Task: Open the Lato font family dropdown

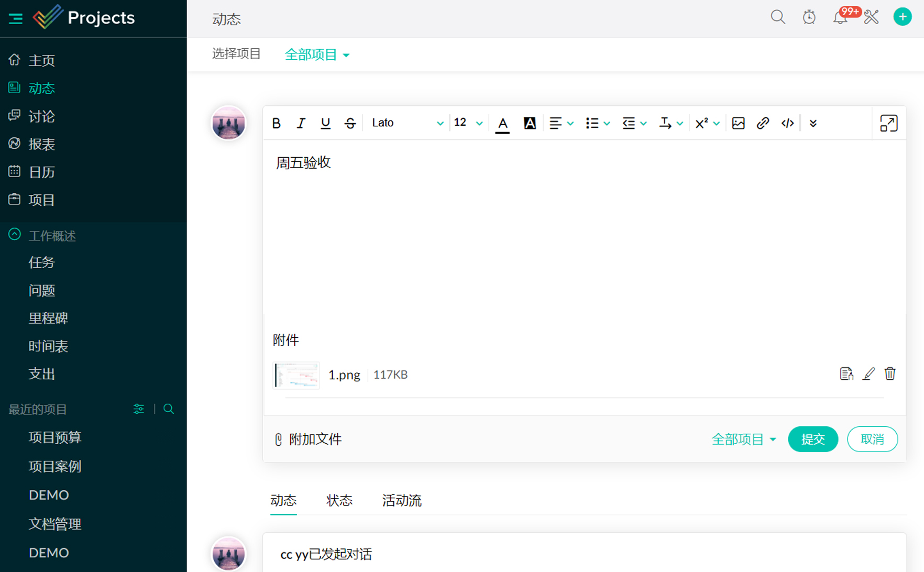Action: [407, 123]
